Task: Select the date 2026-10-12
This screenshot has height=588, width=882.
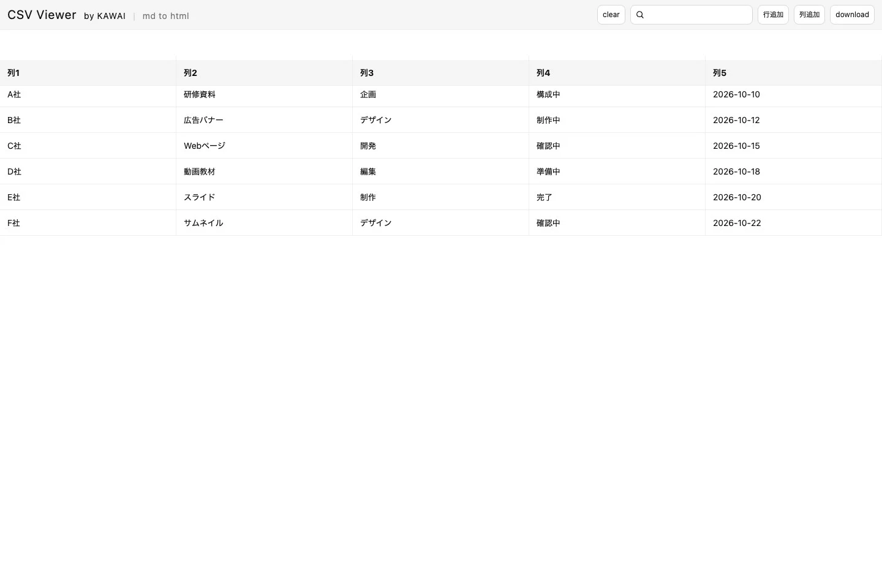Action: (794, 120)
